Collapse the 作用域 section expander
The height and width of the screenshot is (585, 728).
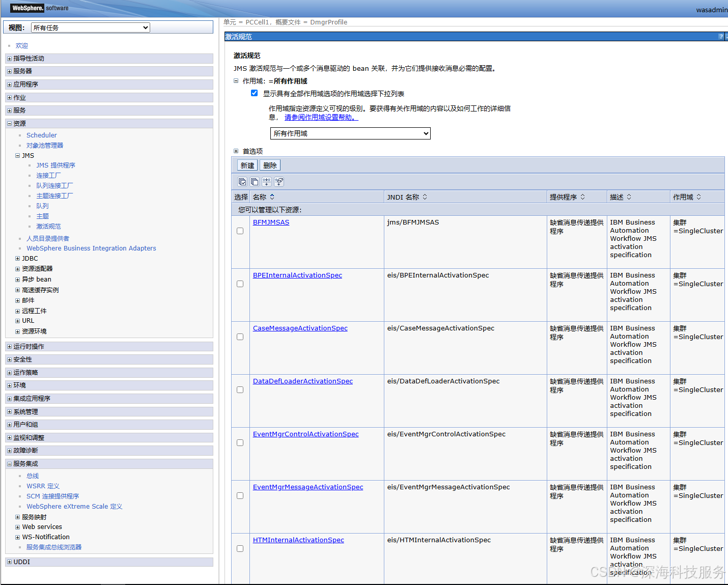(236, 80)
